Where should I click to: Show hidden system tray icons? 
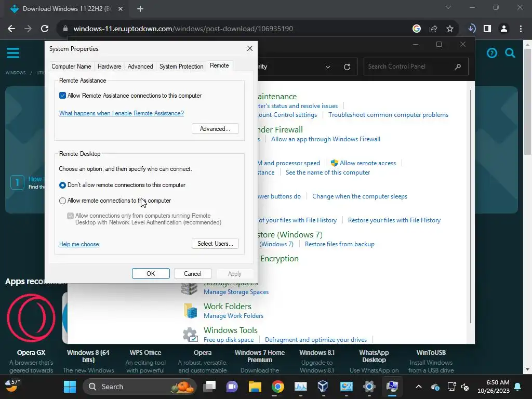(x=419, y=387)
